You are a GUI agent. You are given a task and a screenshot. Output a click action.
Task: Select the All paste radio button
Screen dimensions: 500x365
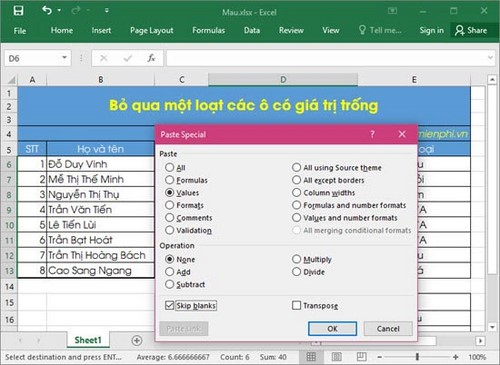[170, 167]
